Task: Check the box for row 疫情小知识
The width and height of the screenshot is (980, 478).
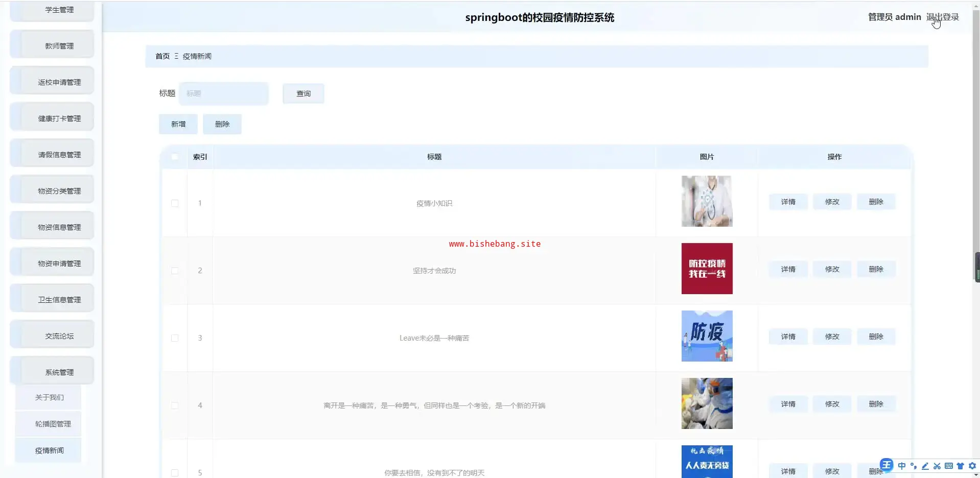Action: pyautogui.click(x=175, y=203)
